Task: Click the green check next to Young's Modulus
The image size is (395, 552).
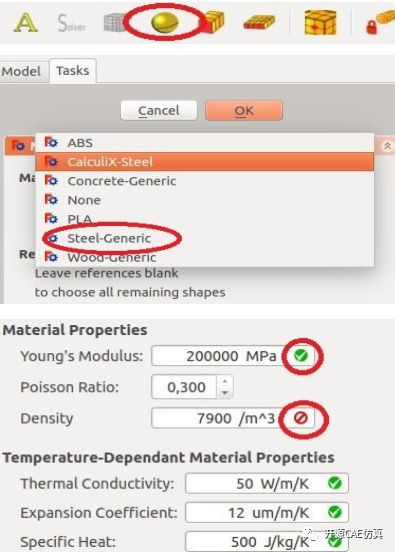Action: [x=301, y=356]
